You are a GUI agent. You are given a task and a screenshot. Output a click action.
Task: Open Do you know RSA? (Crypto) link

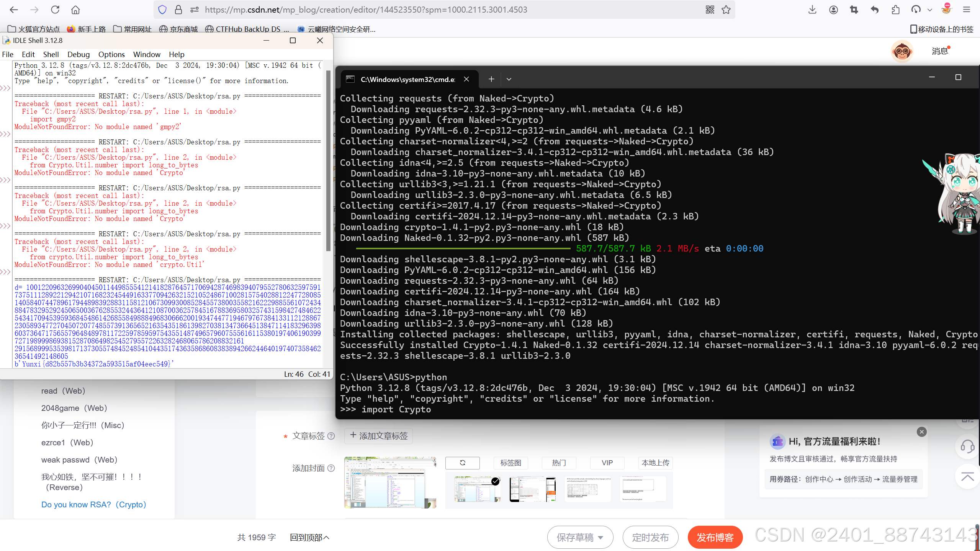pos(93,504)
